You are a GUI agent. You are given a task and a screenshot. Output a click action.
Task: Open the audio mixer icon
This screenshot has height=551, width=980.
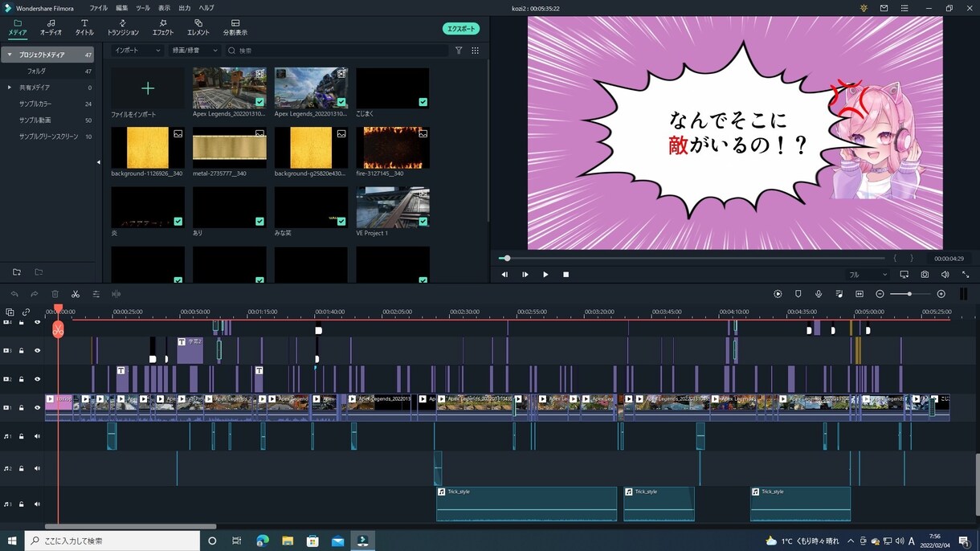[x=839, y=294]
